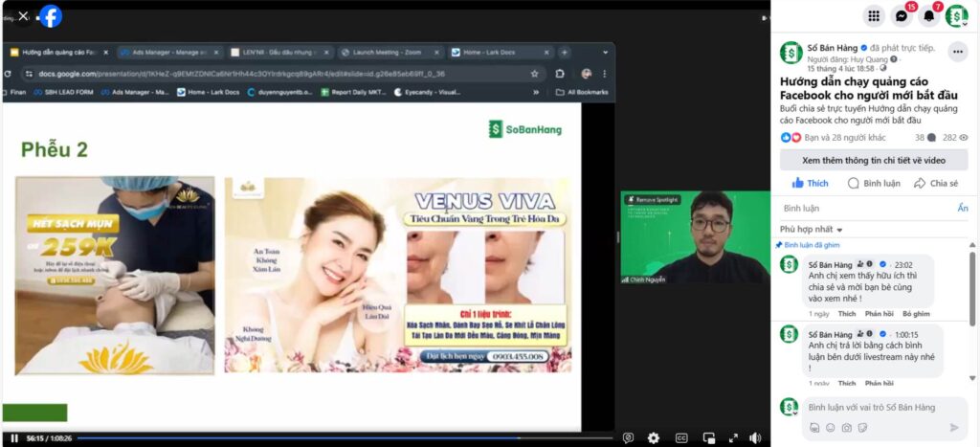The image size is (980, 447).
Task: Attach a photo with camera icon
Action: pyautogui.click(x=846, y=428)
